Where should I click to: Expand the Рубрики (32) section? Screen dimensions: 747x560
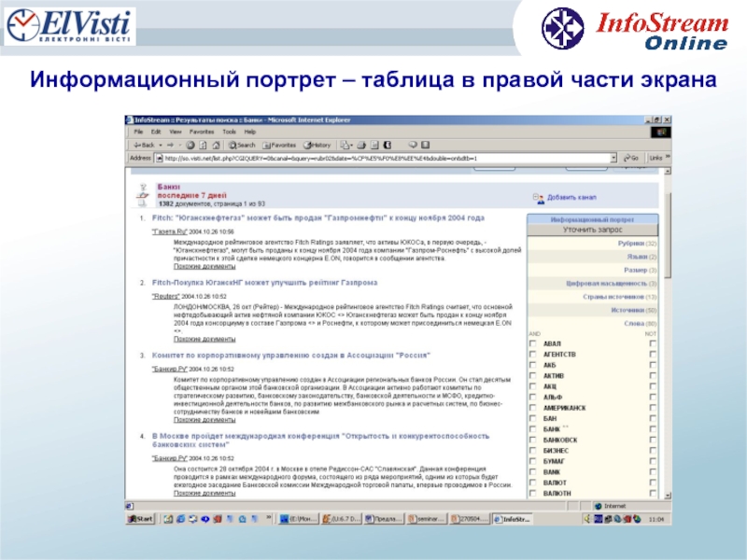[637, 244]
